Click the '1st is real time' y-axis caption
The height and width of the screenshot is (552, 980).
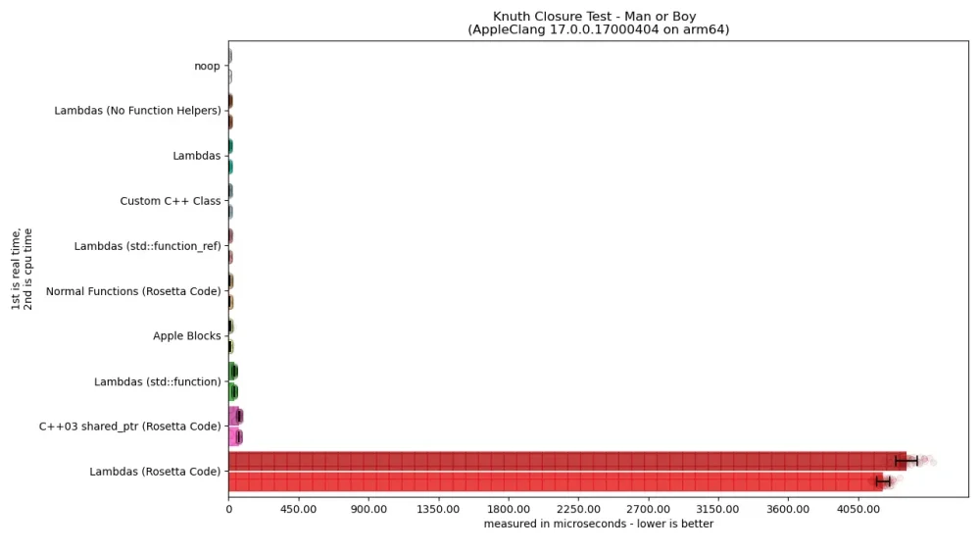coord(17,270)
